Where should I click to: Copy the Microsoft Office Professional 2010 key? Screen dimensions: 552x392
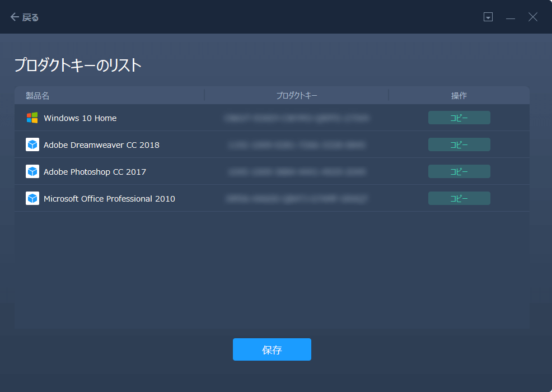(x=459, y=198)
